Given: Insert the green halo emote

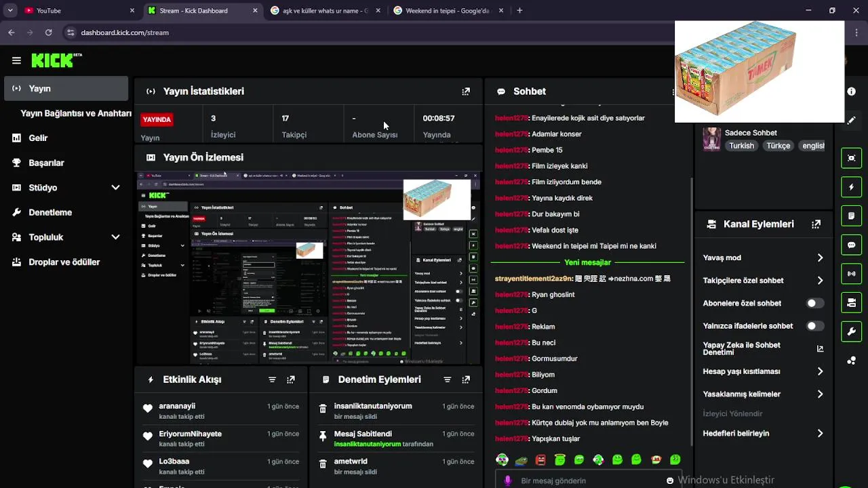Looking at the screenshot, I should (x=559, y=460).
